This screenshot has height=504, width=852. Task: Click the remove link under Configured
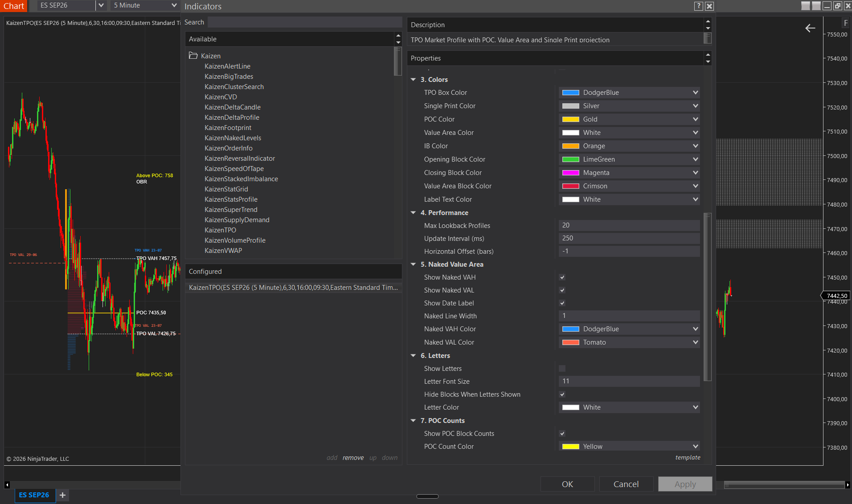tap(353, 458)
